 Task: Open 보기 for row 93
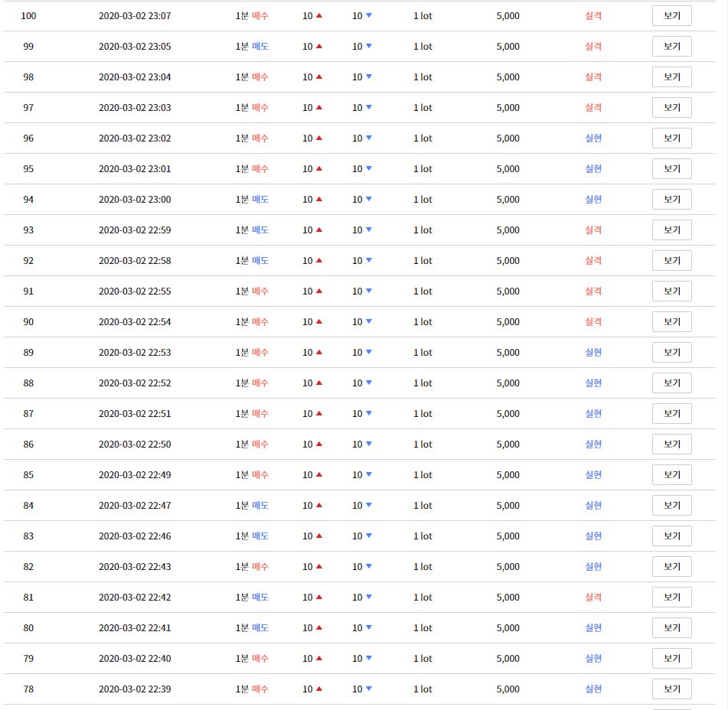[x=671, y=230]
